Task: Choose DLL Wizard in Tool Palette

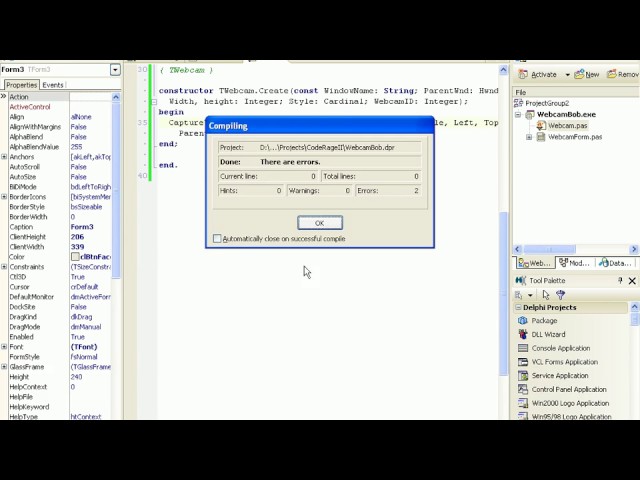Action: pos(548,334)
